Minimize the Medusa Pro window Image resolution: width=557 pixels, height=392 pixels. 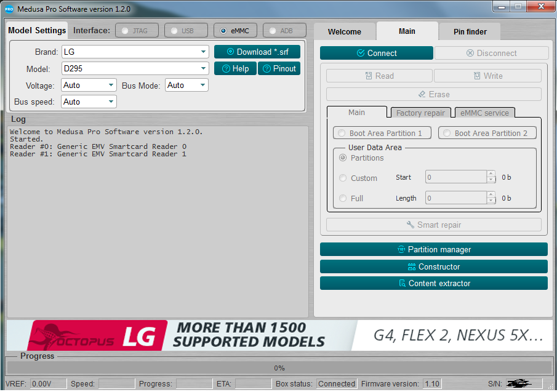click(502, 7)
